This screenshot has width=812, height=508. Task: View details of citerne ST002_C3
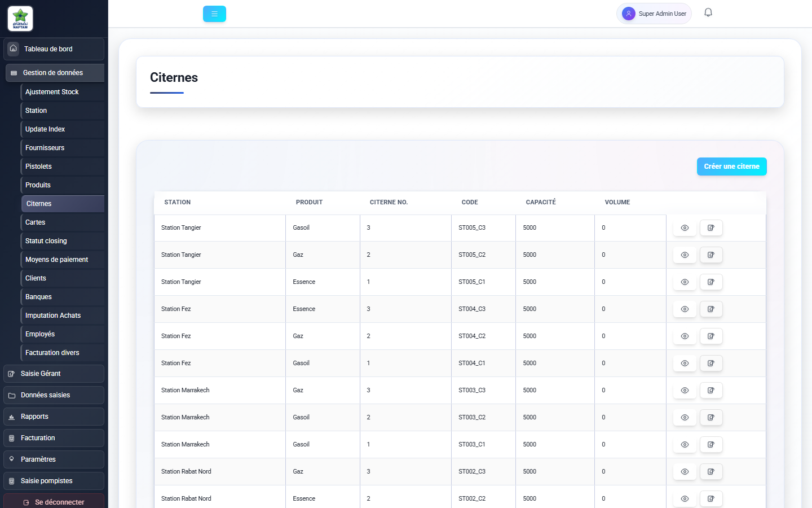click(685, 472)
